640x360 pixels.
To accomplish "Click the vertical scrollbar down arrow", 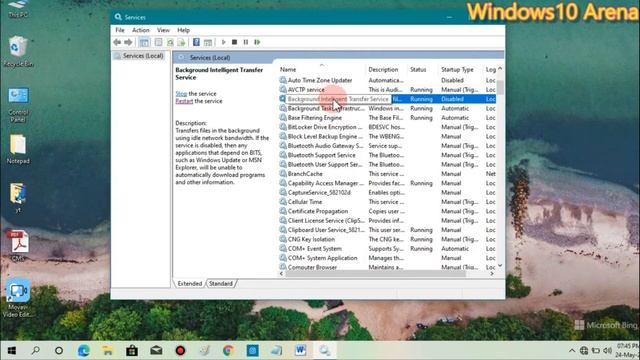I will 500,266.
